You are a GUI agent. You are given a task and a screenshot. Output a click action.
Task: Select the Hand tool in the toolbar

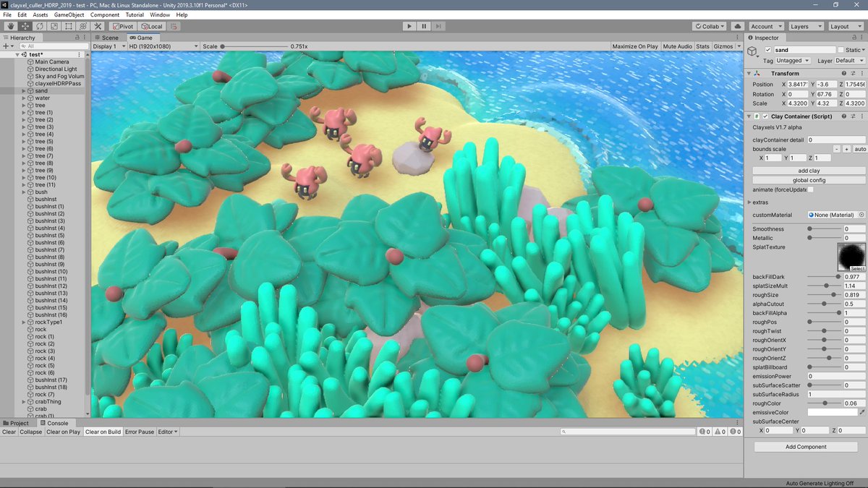tap(10, 26)
